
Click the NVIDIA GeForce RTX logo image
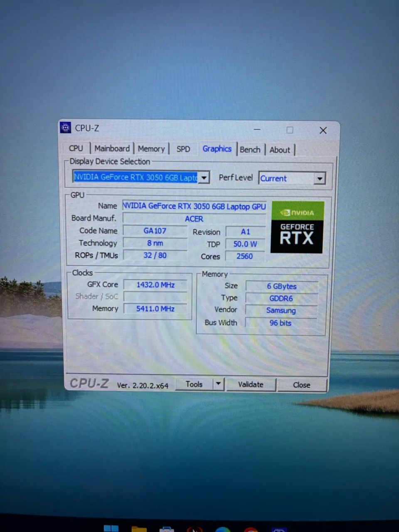(297, 227)
